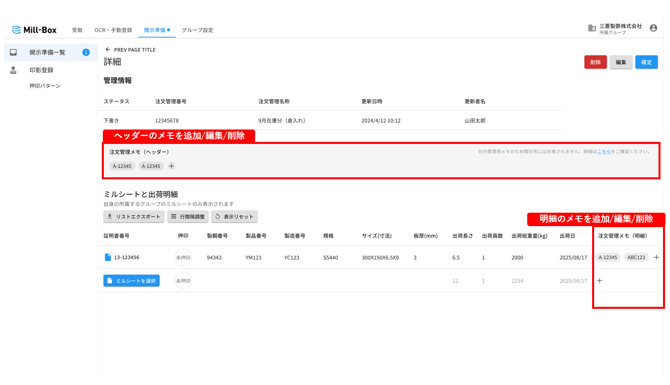
Task: Switch to OCR・手動登録 tab
Action: pyautogui.click(x=113, y=30)
